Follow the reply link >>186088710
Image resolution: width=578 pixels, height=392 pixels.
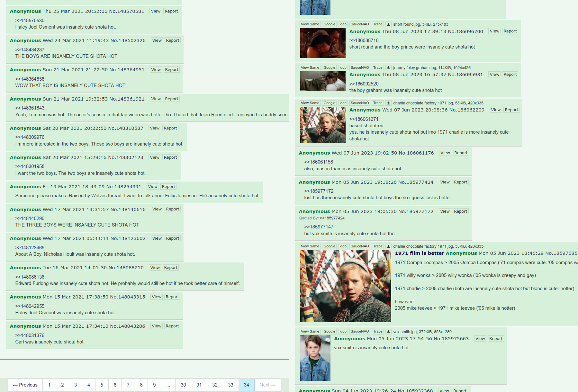coord(364,40)
